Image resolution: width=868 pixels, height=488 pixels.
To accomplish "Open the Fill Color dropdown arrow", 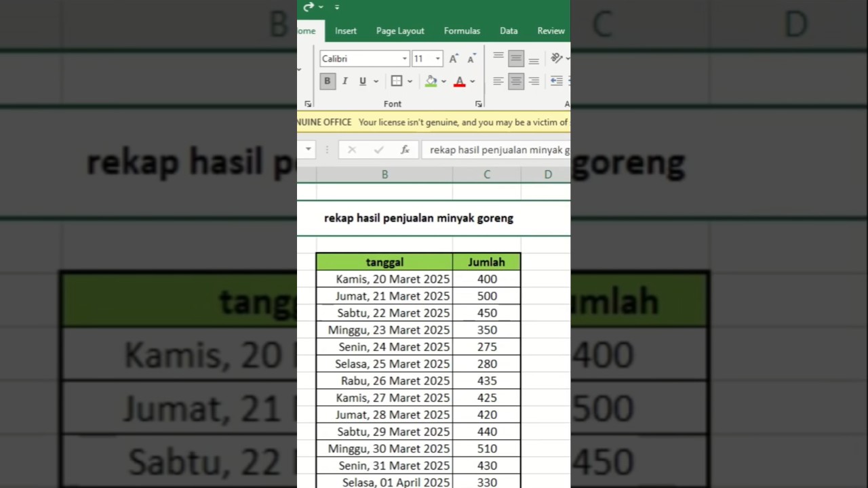I will click(443, 81).
